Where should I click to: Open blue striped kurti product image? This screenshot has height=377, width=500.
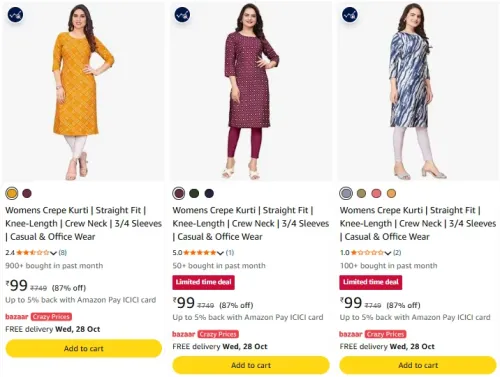[418, 92]
